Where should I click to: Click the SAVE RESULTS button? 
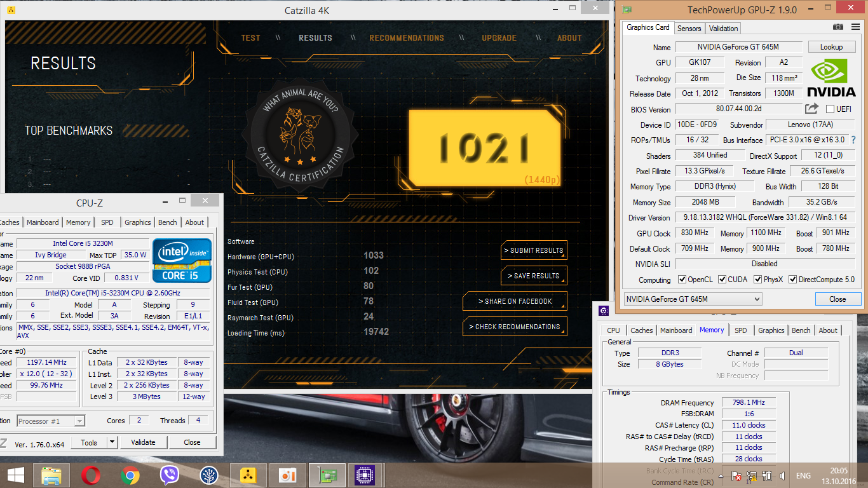(534, 276)
